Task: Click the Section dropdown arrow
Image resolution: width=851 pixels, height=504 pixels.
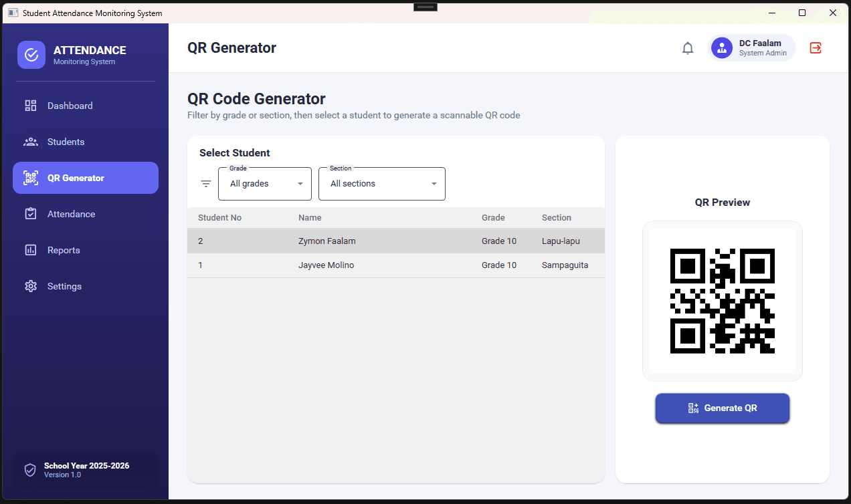Action: (434, 184)
